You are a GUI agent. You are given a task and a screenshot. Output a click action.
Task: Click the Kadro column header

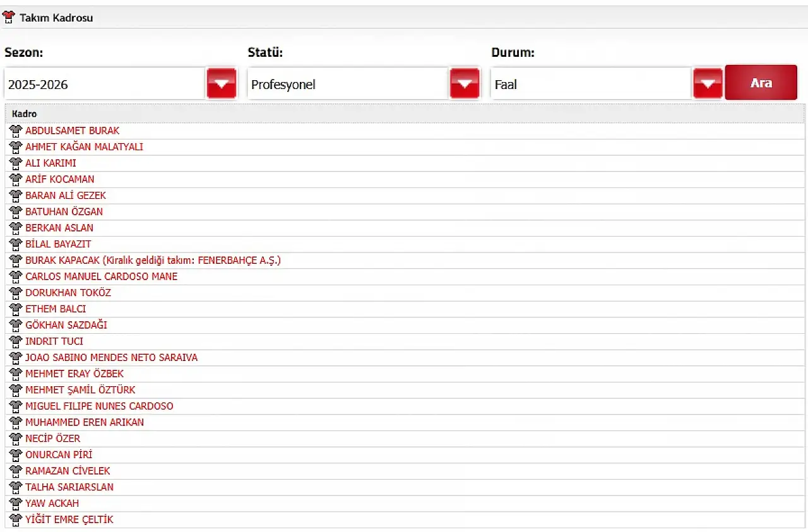click(x=25, y=114)
